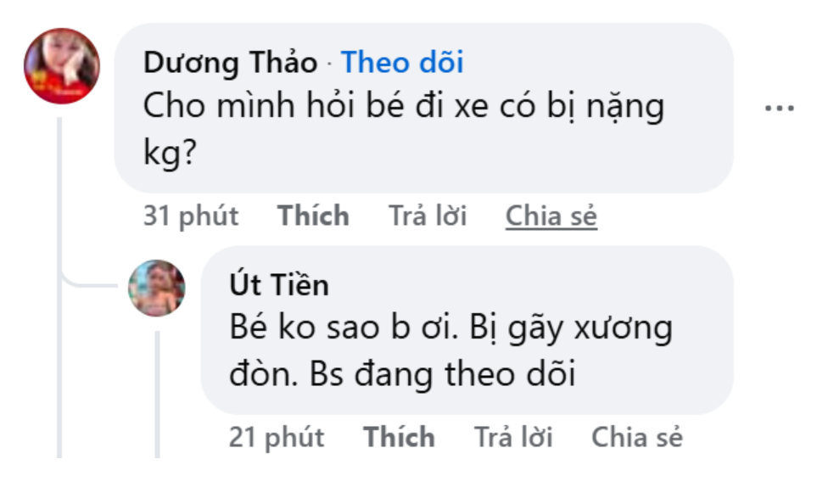The image size is (817, 504).
Task: Follow Dương Thảo via Theo dõi
Action: click(x=402, y=63)
